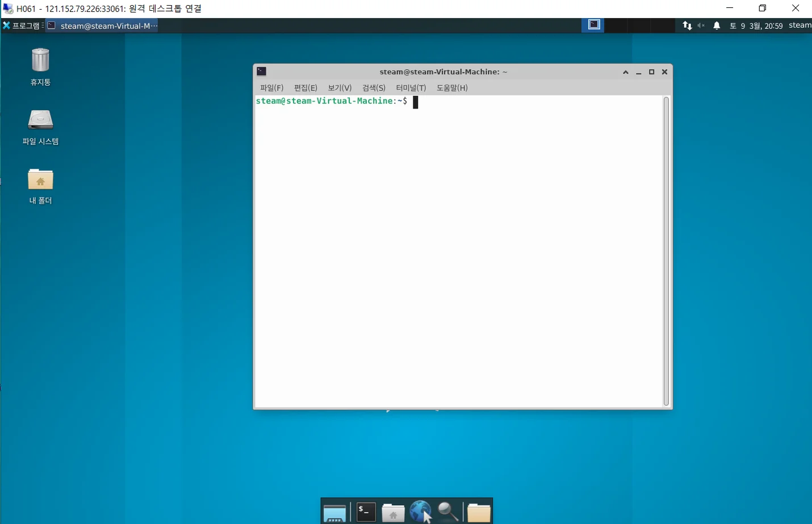812x524 pixels.
Task: Click the Show Desktop icon in dock
Action: 334,513
